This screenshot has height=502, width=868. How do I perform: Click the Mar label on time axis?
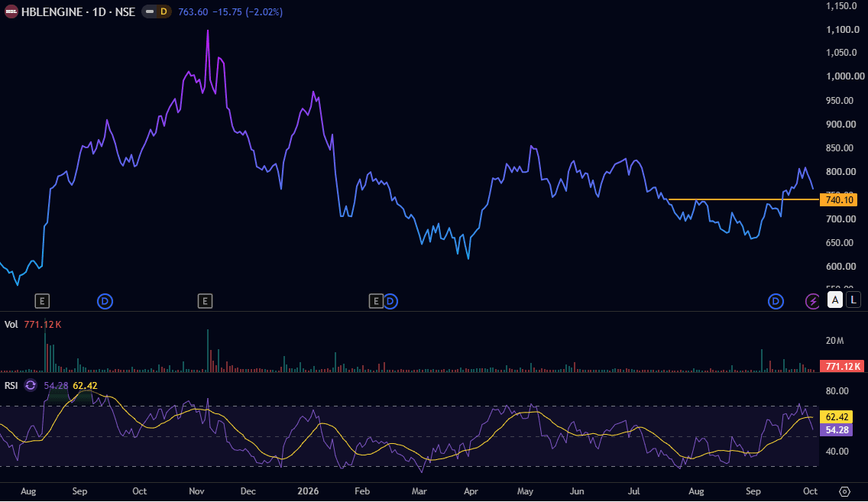coord(419,491)
